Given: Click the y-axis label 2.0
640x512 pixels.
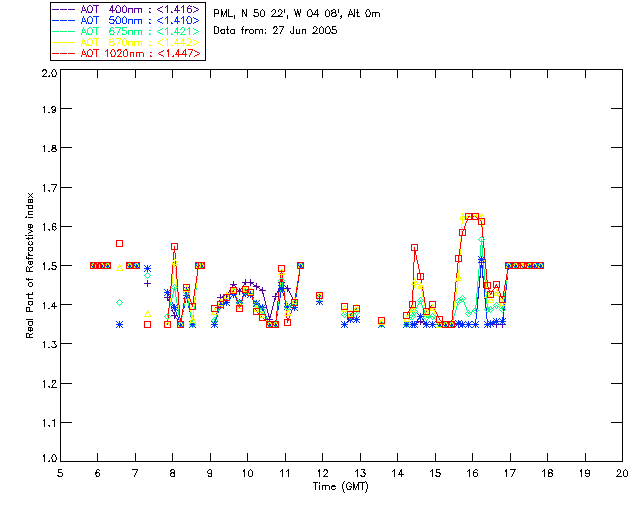Looking at the screenshot, I should [49, 73].
